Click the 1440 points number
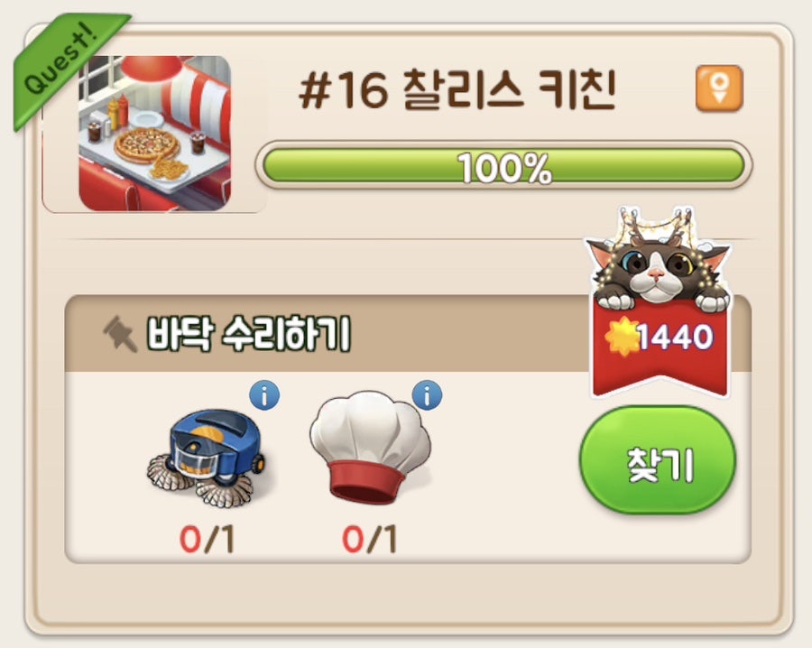The width and height of the screenshot is (812, 648). [x=676, y=338]
